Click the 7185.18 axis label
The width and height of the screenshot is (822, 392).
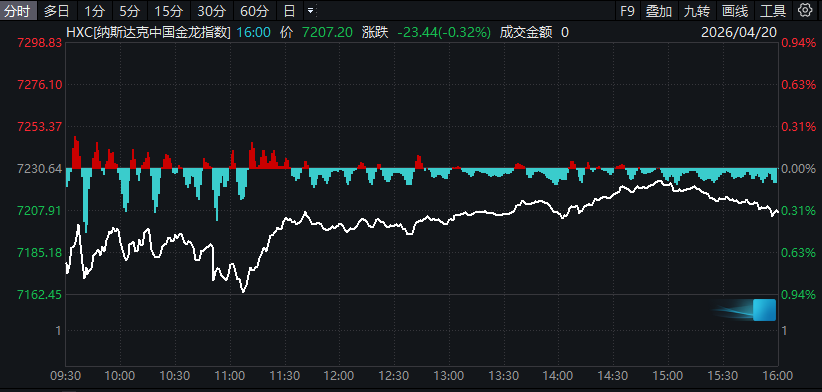tap(40, 253)
